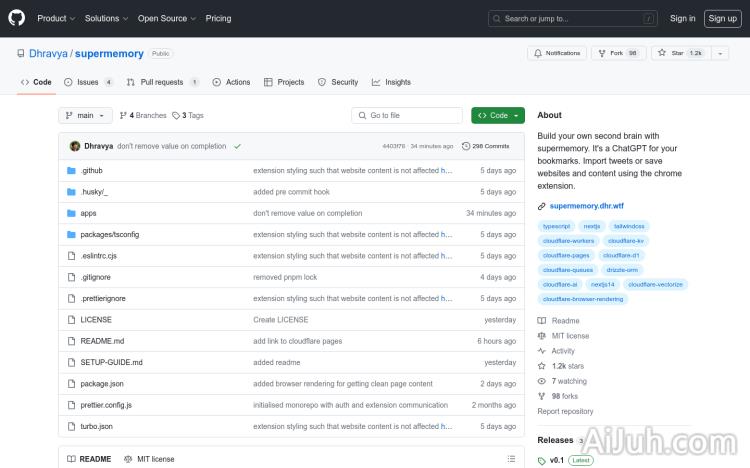Select the cloudflare-workers topic tag
The width and height of the screenshot is (750, 468).
pos(568,241)
